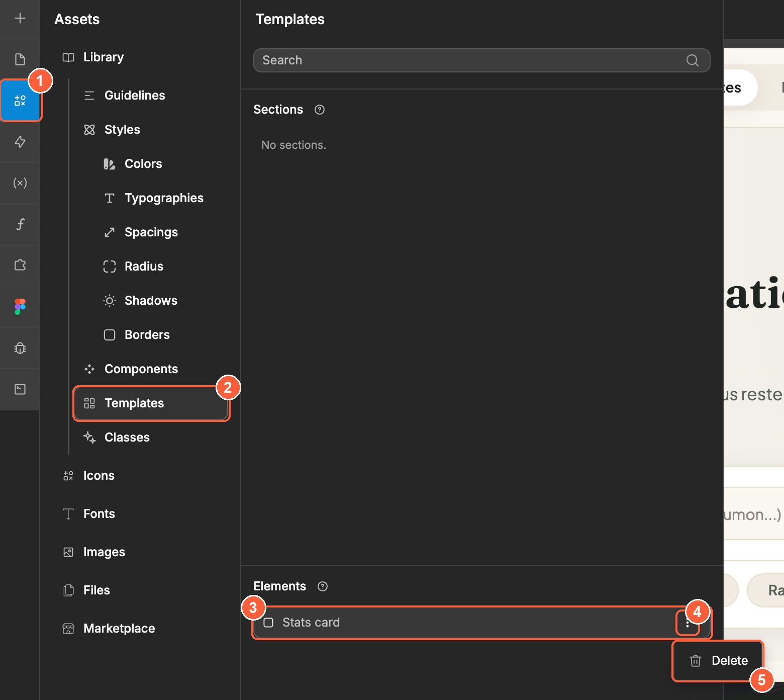Image resolution: width=784 pixels, height=700 pixels.
Task: Open the variables (x) icon
Action: coord(20,183)
